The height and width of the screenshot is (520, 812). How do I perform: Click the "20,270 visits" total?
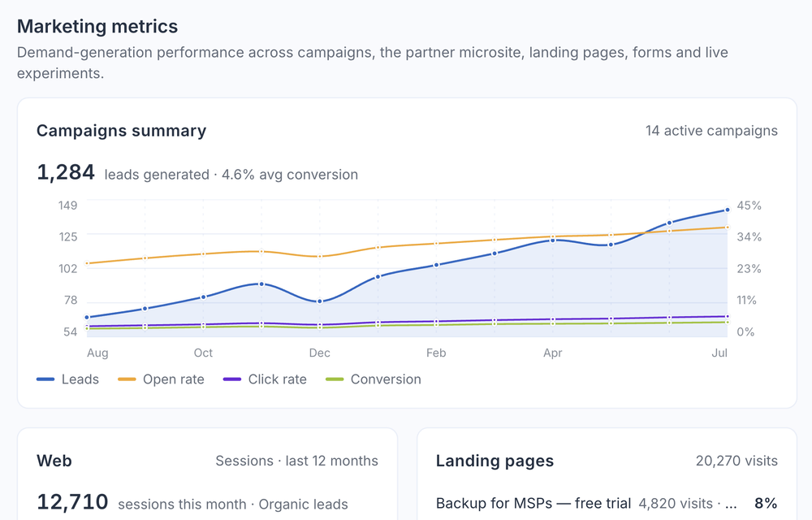click(x=736, y=461)
